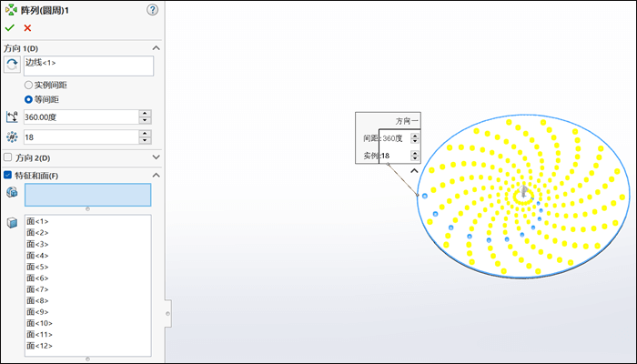The image size is (637, 364).
Task: Select 面<9> in the faces list
Action: point(37,312)
